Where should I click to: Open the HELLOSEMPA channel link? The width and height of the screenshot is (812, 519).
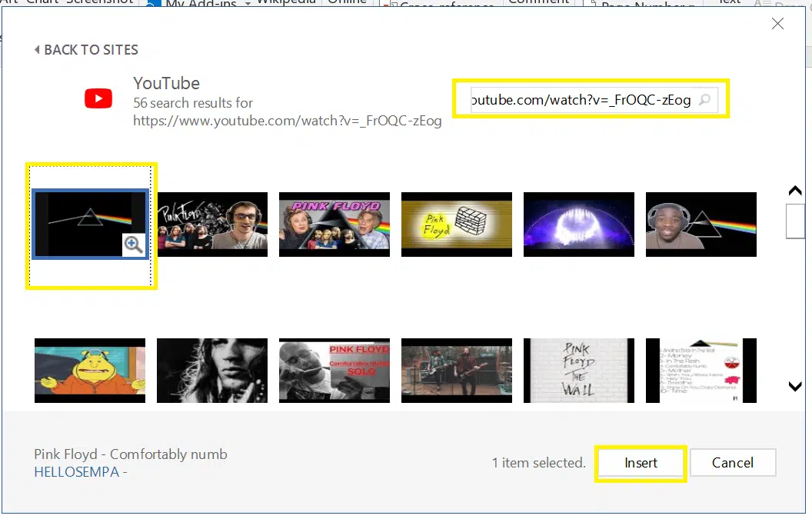tap(77, 472)
